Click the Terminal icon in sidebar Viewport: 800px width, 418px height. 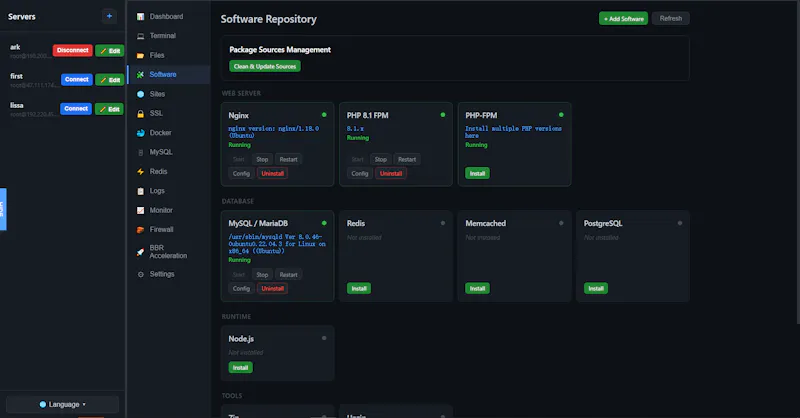(140, 36)
